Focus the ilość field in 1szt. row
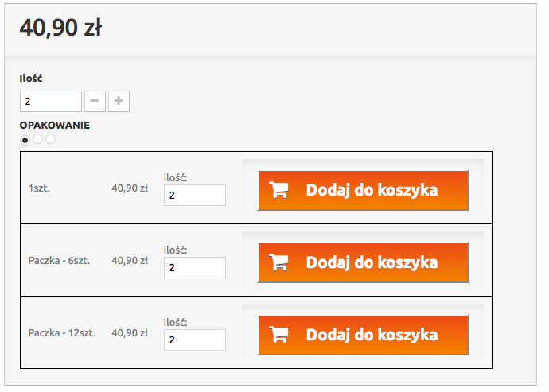The width and height of the screenshot is (549, 392). (195, 196)
